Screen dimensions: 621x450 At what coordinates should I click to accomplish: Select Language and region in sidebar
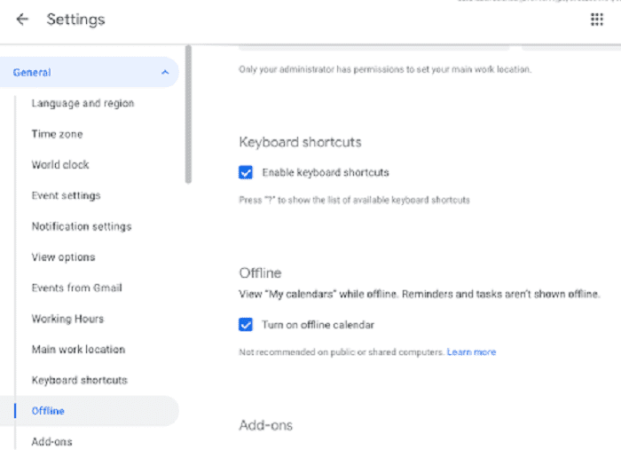point(83,103)
